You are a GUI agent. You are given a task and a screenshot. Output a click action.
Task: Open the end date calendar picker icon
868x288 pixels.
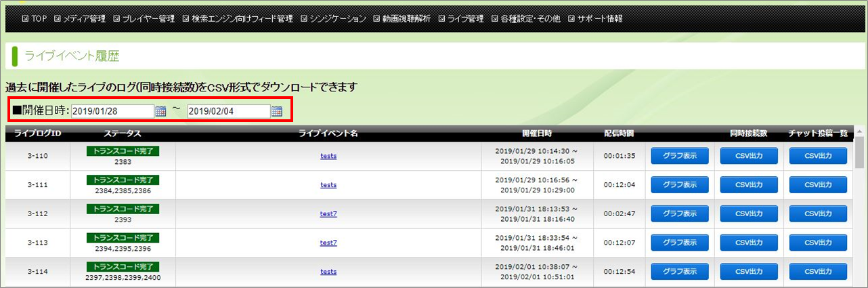(276, 112)
